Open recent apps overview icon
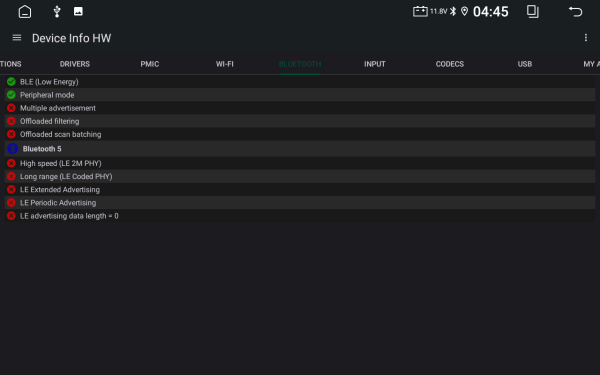The image size is (600, 375). tap(533, 11)
